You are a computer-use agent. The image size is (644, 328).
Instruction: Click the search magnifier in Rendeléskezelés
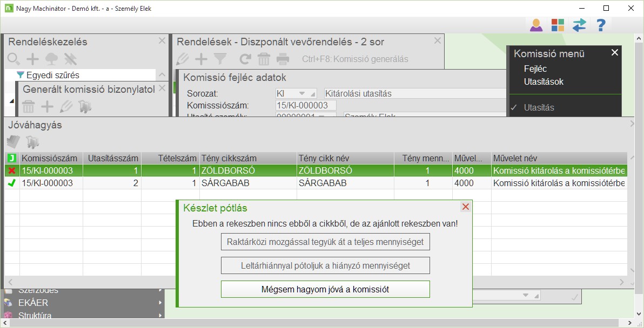(14, 59)
